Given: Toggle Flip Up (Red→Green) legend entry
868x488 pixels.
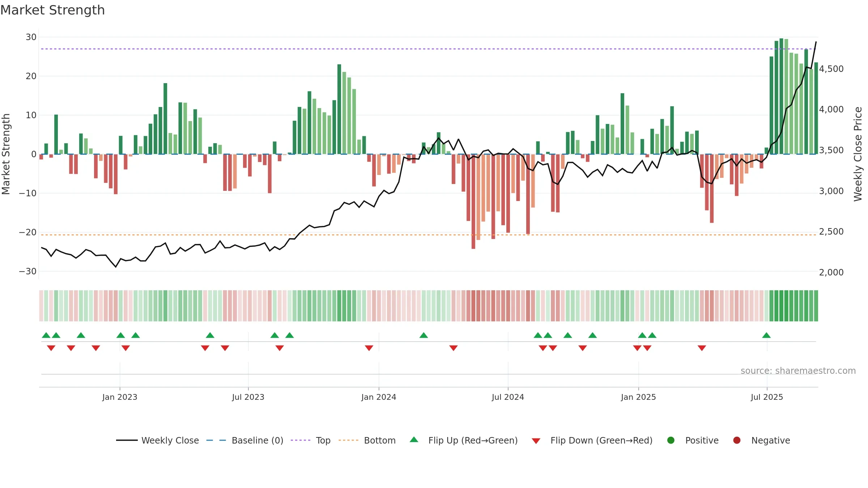Looking at the screenshot, I should (463, 440).
